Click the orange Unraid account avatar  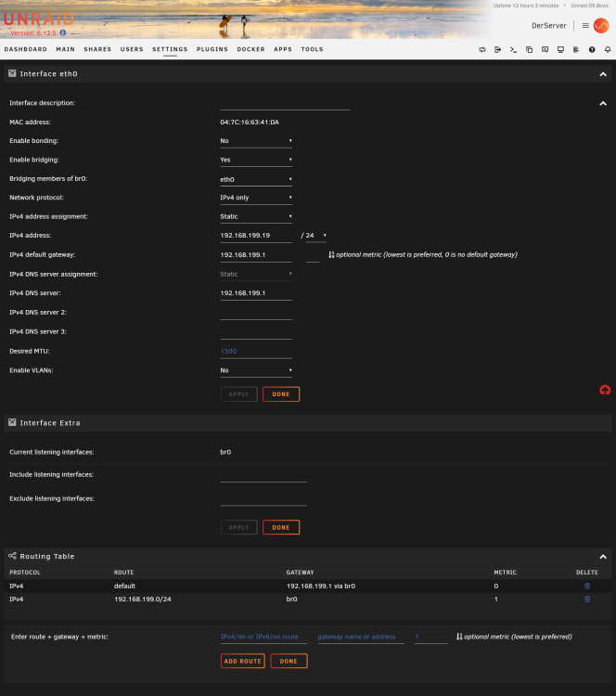(601, 26)
